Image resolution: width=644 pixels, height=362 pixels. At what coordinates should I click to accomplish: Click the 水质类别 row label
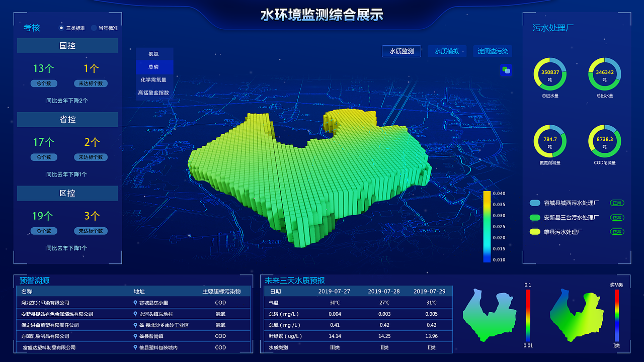(x=278, y=347)
